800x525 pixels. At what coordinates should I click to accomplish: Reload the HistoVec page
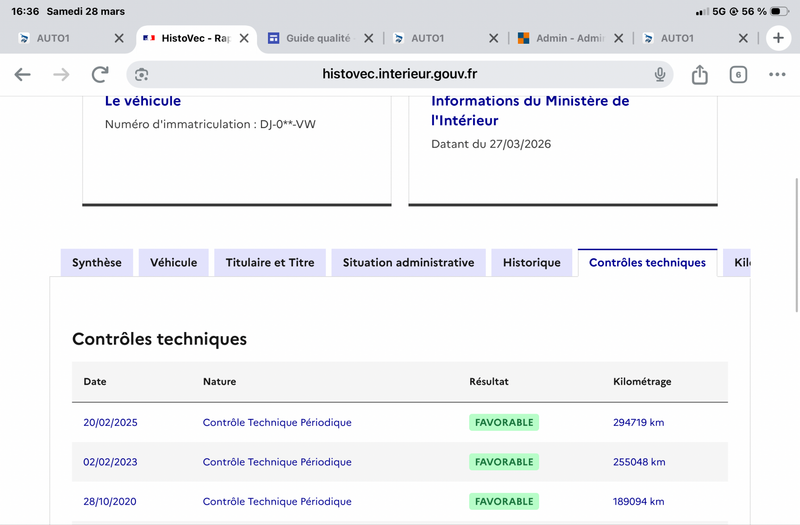[100, 75]
